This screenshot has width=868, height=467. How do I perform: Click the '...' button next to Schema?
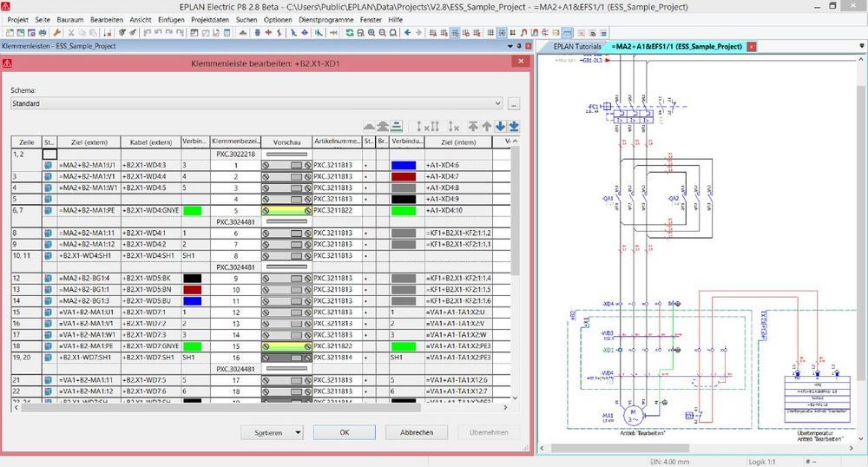pyautogui.click(x=514, y=103)
